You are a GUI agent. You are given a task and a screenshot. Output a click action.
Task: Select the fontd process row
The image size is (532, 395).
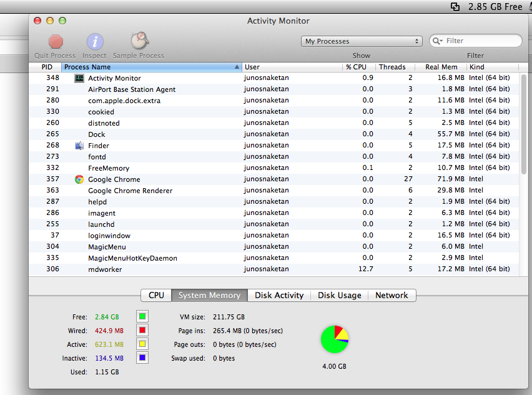pyautogui.click(x=273, y=157)
